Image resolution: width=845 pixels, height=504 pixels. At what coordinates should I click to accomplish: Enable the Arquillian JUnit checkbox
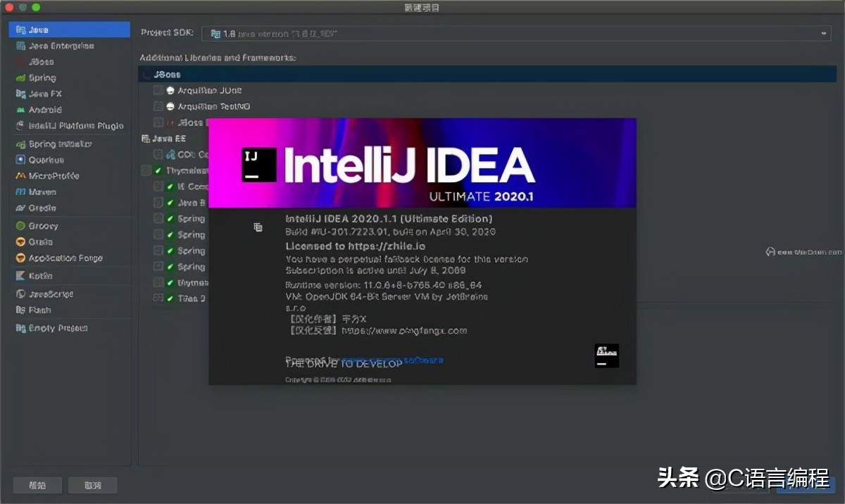(x=158, y=91)
